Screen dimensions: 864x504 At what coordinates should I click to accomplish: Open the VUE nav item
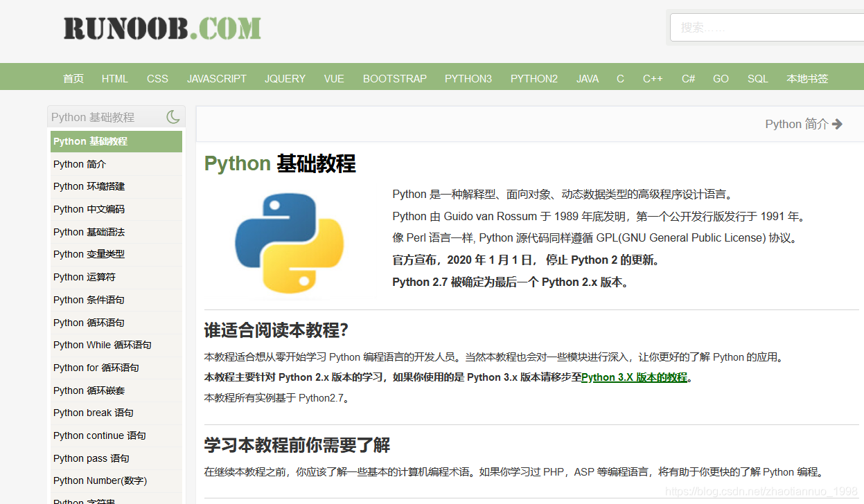point(334,78)
